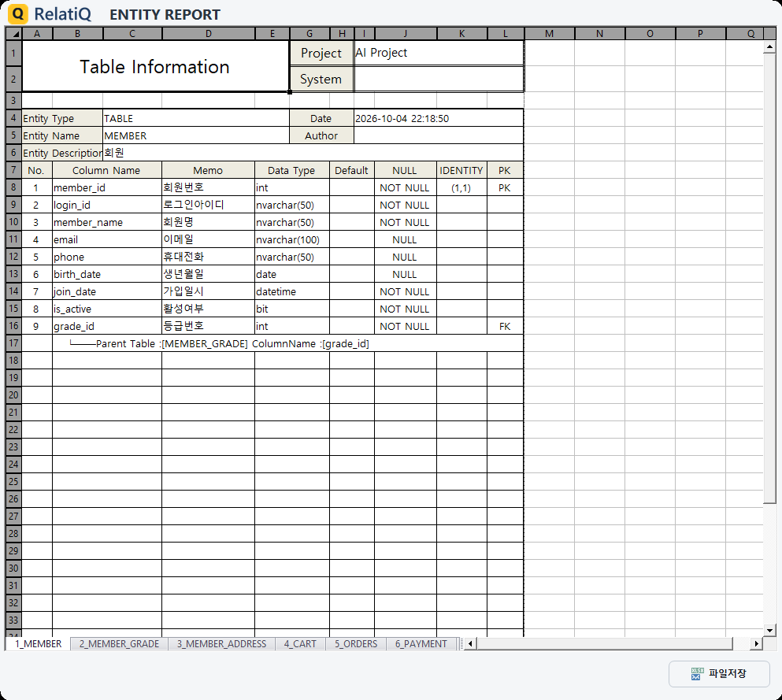Select column header D
Image resolution: width=782 pixels, height=700 pixels.
tap(209, 33)
